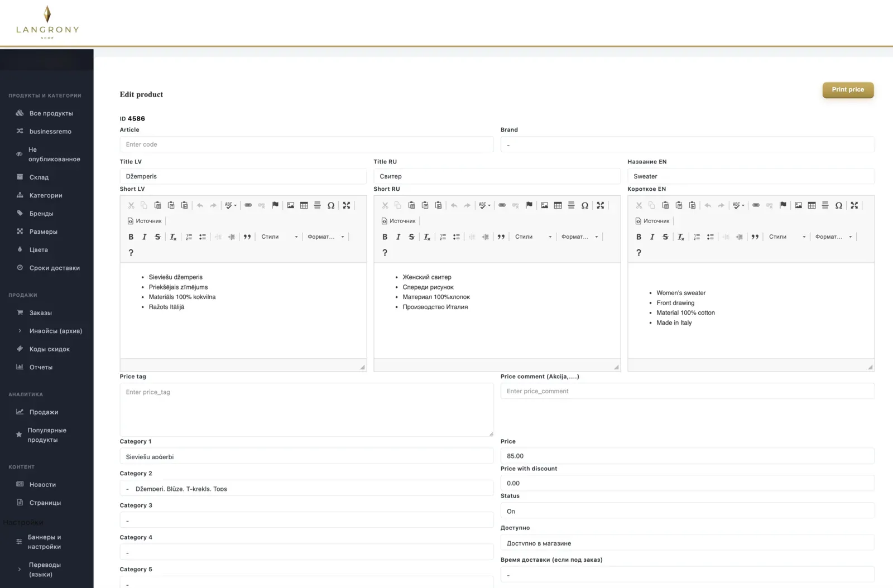Toggle strikethrough in Short RU editor
Viewport: 893px width, 588px height.
pos(412,237)
